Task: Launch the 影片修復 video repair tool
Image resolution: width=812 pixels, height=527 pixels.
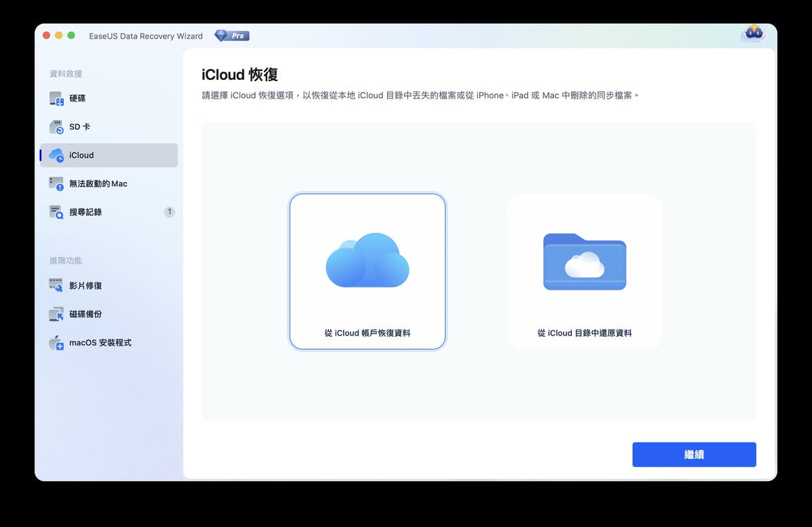Action: click(x=85, y=286)
